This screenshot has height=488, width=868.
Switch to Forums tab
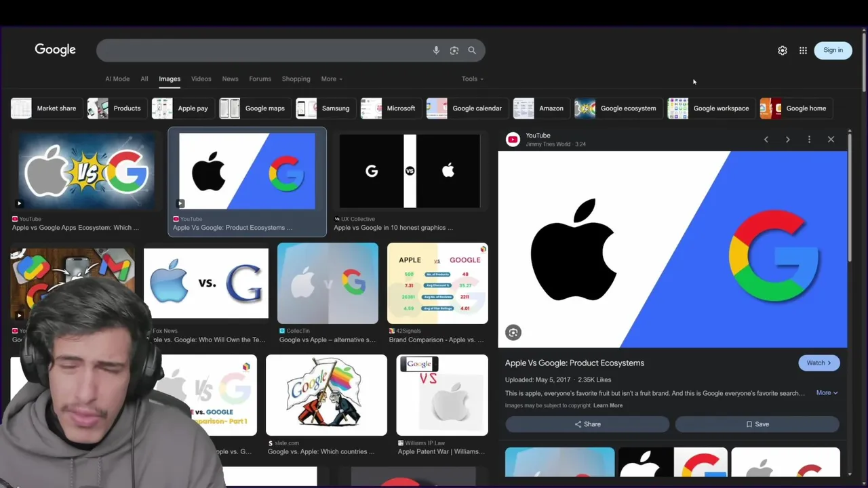click(x=260, y=79)
